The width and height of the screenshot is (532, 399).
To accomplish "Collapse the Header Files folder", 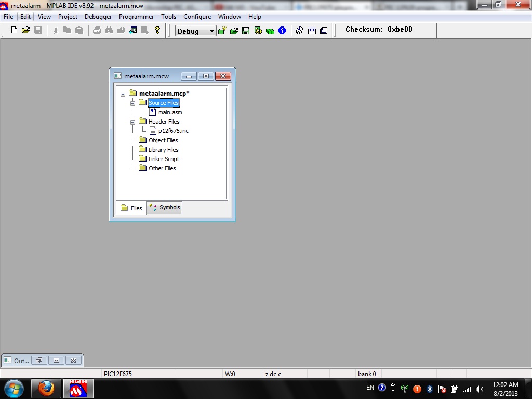I will tap(132, 122).
